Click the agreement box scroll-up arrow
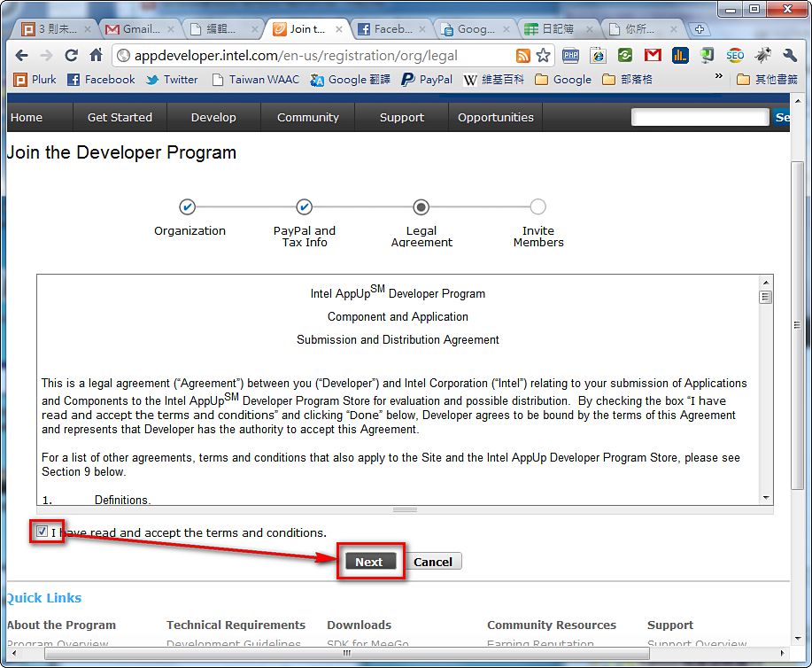Screen dimensions: 812x668 coord(765,283)
